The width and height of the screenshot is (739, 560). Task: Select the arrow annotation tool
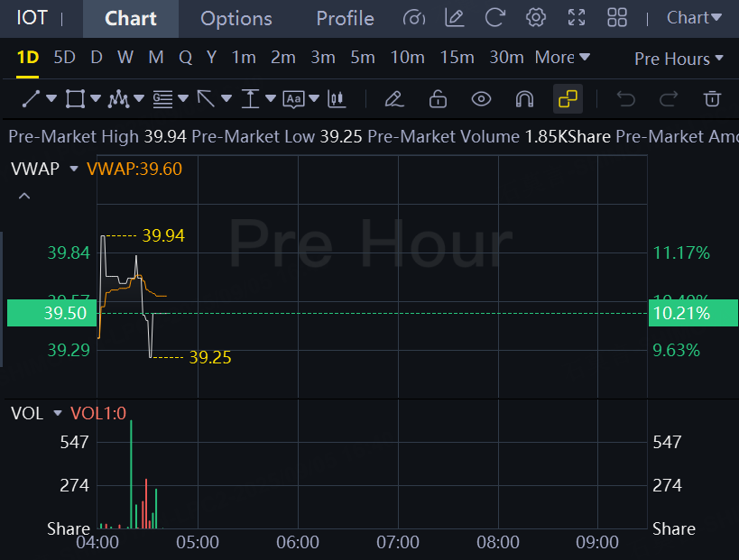206,99
